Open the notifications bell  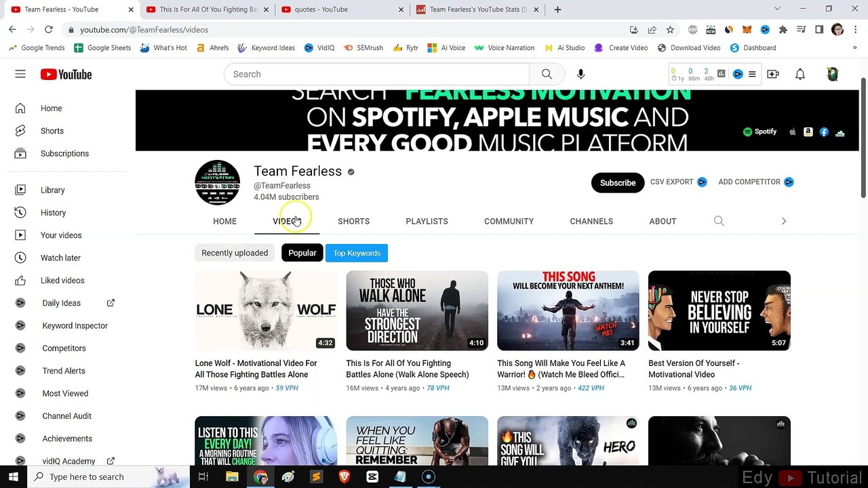[x=800, y=74]
